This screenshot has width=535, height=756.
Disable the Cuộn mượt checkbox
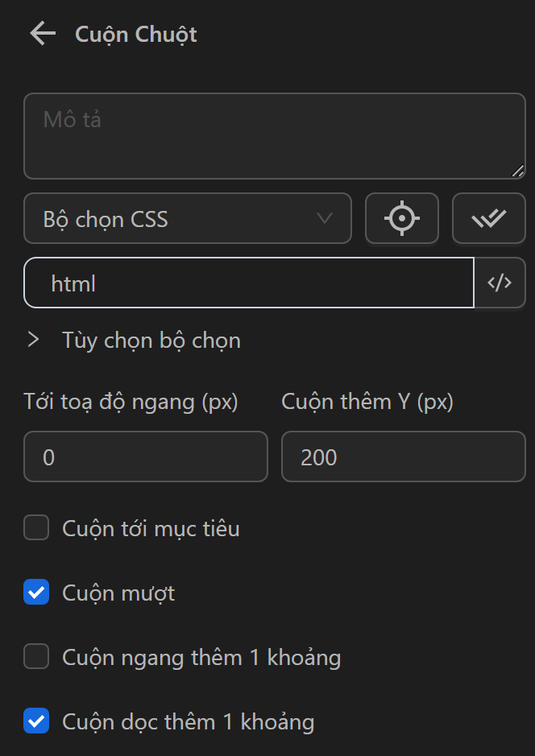pyautogui.click(x=36, y=593)
